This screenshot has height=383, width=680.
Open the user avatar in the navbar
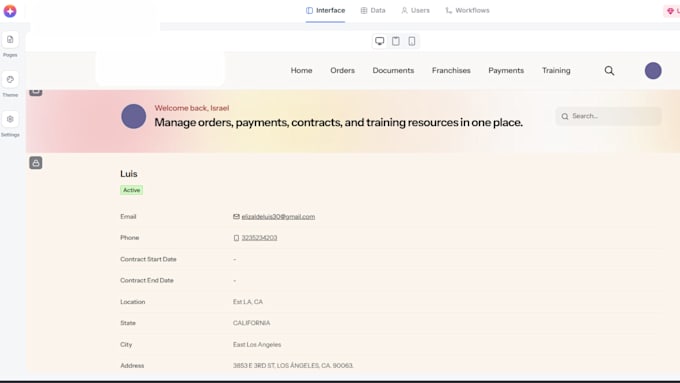653,71
